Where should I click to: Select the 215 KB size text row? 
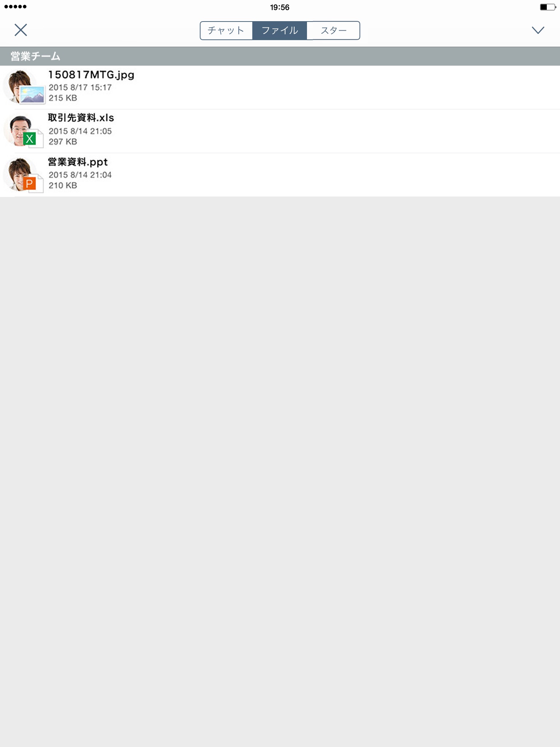[63, 98]
